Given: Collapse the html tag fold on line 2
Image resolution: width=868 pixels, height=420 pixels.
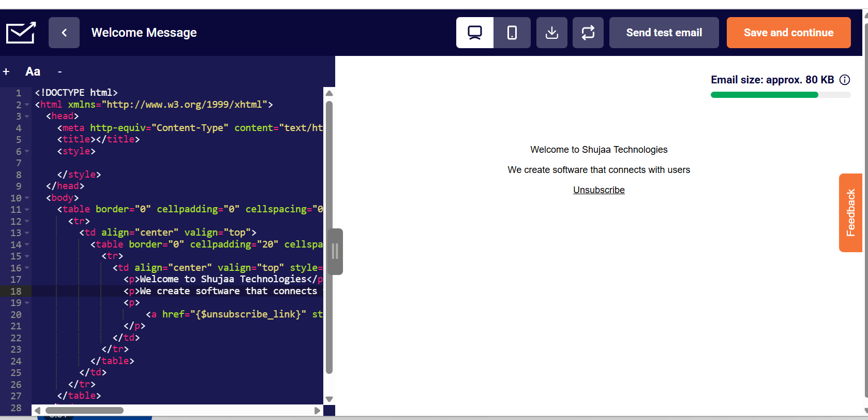Looking at the screenshot, I should pos(27,105).
